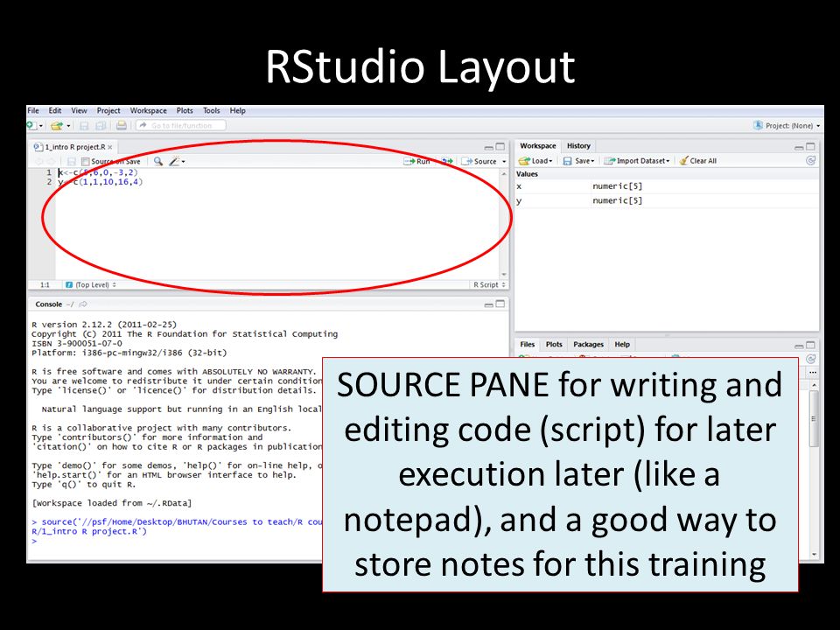The height and width of the screenshot is (630, 840).
Task: Minimize the Workspace pane
Action: 799,147
